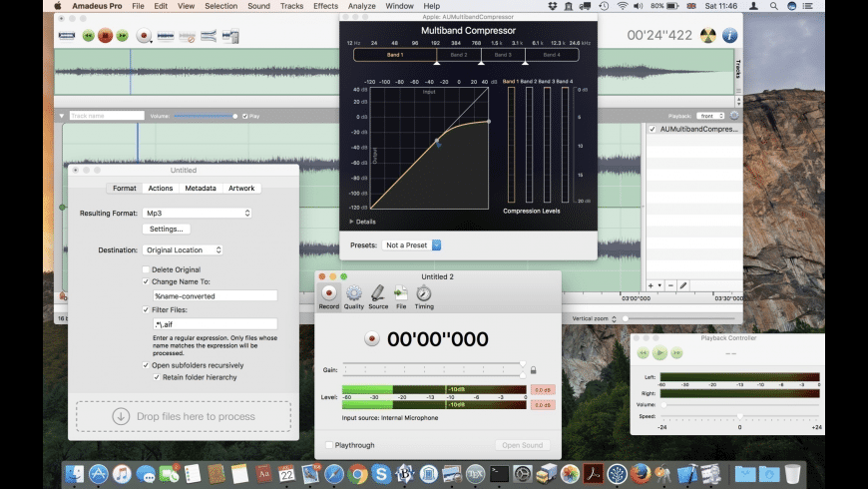Screen dimensions: 868x489
Task: Open the Effects menu
Action: pyautogui.click(x=325, y=6)
